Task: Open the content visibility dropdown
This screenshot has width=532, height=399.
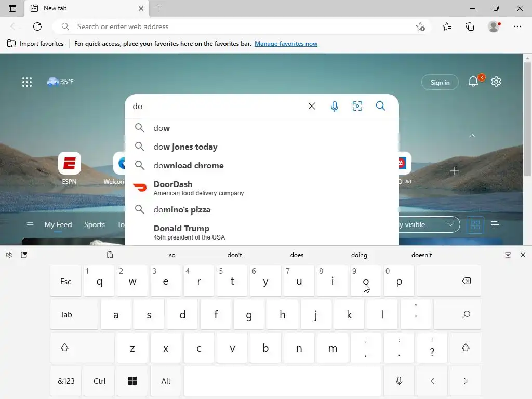Action: coord(429,224)
